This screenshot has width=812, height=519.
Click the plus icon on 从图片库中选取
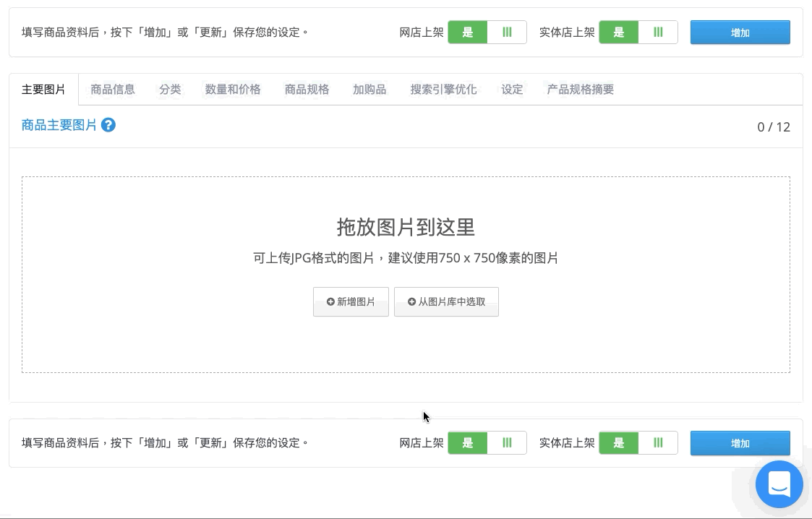411,301
